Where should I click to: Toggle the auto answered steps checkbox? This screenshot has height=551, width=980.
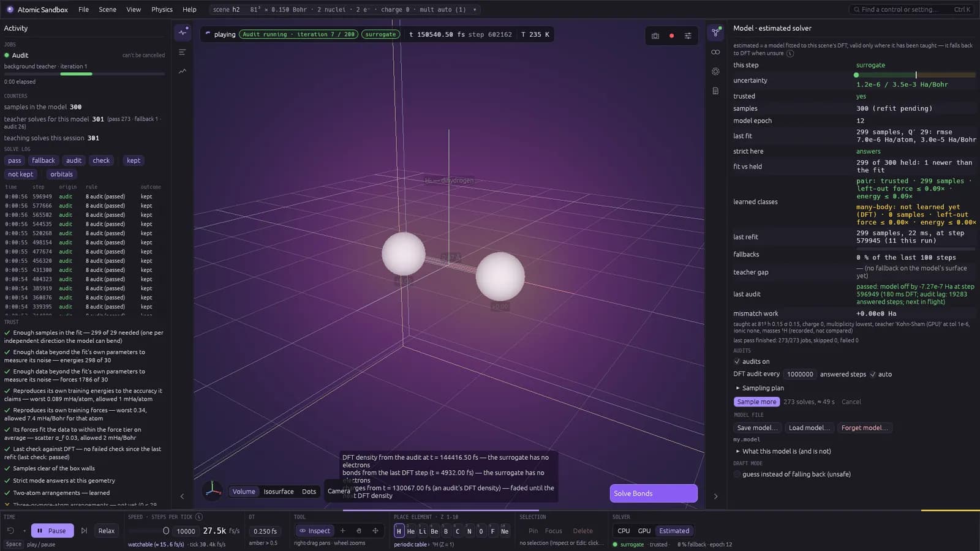(873, 374)
